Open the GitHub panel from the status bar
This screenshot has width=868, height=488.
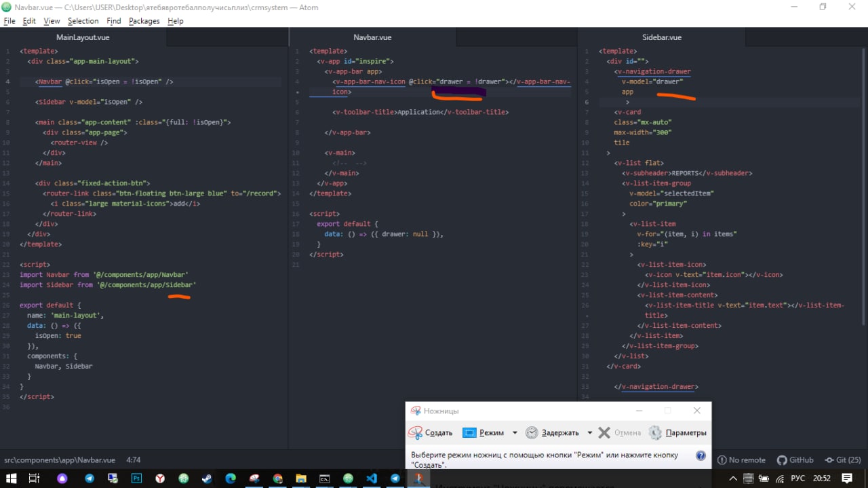pos(795,459)
